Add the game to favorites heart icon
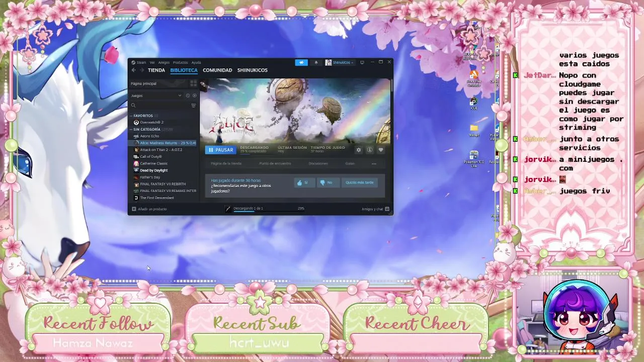 (380, 150)
